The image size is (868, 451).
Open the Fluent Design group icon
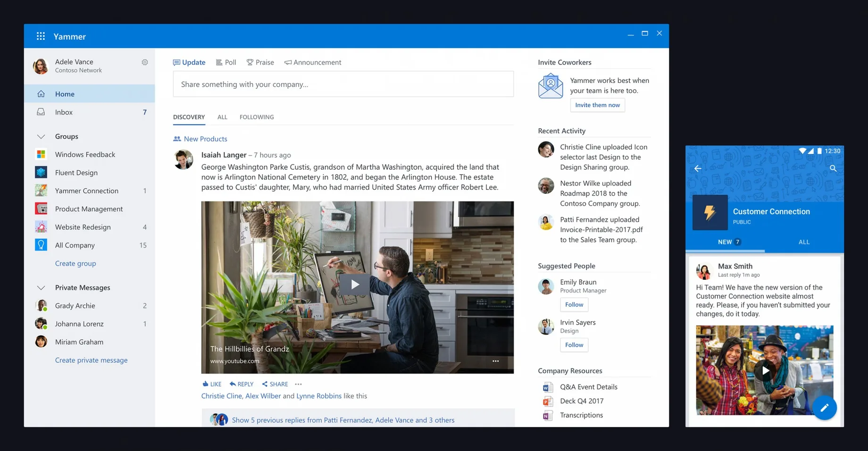pos(41,173)
